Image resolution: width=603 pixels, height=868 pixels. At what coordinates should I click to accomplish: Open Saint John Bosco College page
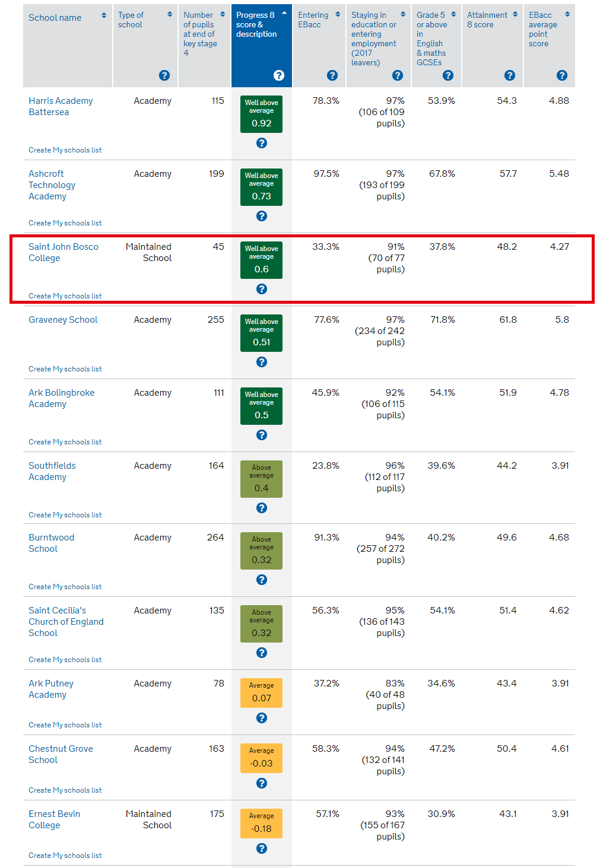click(64, 252)
